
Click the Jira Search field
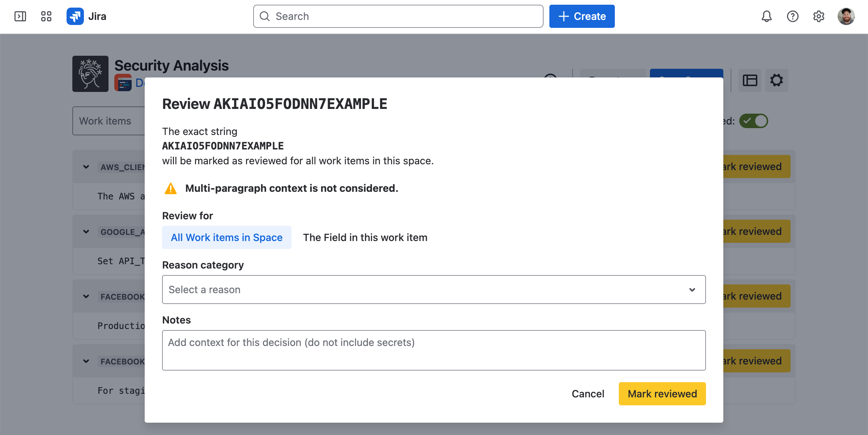pyautogui.click(x=398, y=16)
